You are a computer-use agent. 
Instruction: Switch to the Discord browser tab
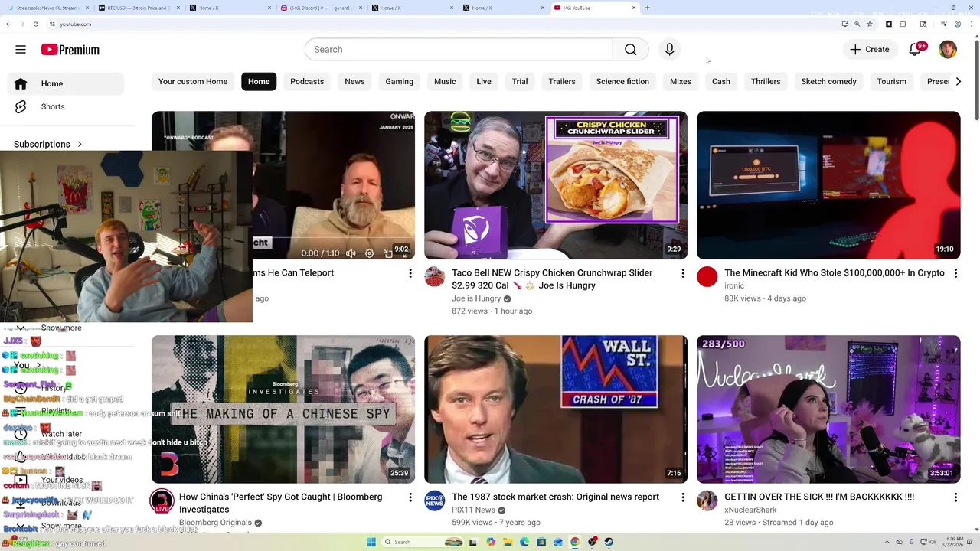[320, 8]
